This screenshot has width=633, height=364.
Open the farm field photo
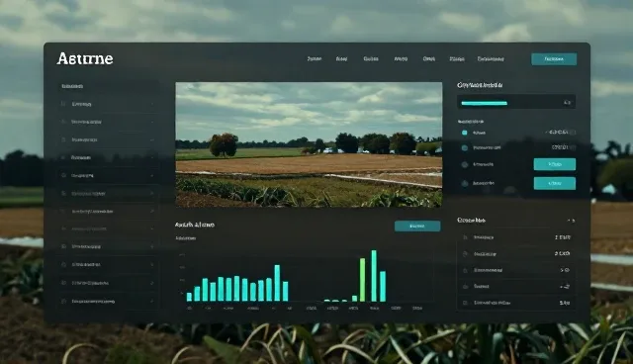[309, 144]
